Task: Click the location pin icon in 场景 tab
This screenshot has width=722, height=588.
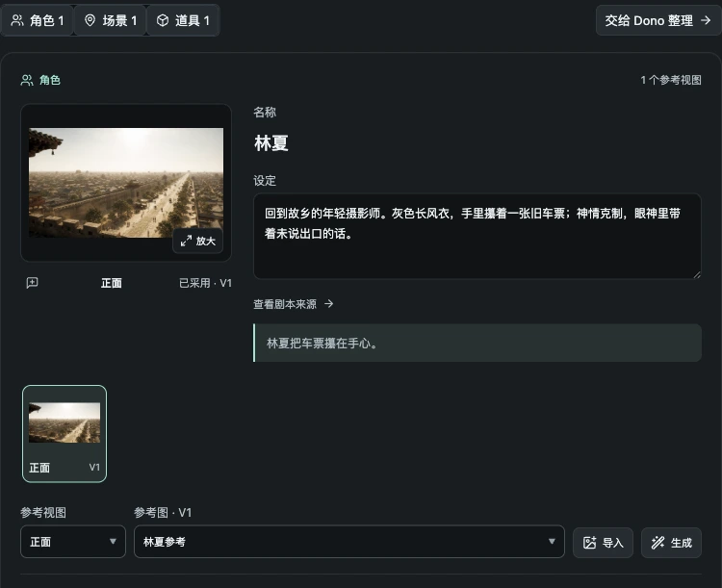Action: click(90, 20)
